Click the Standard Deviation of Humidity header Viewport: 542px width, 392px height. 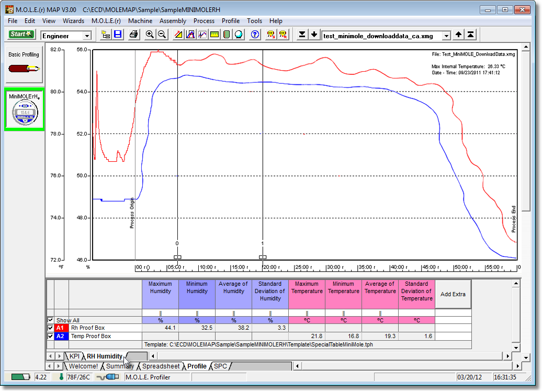pos(270,294)
